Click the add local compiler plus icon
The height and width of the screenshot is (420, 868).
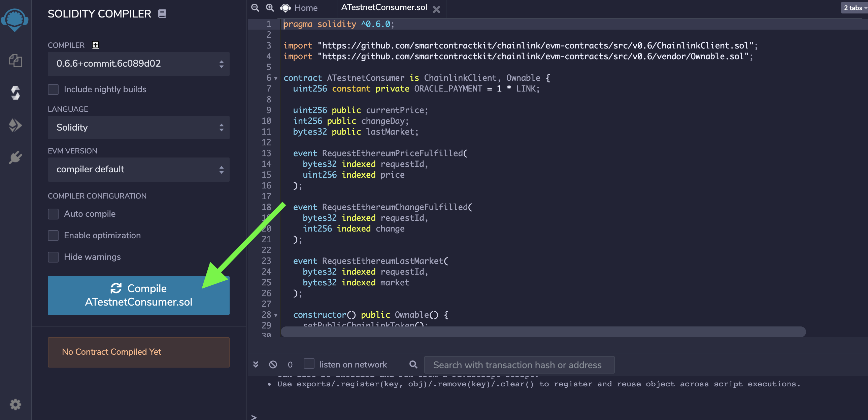pyautogui.click(x=96, y=45)
